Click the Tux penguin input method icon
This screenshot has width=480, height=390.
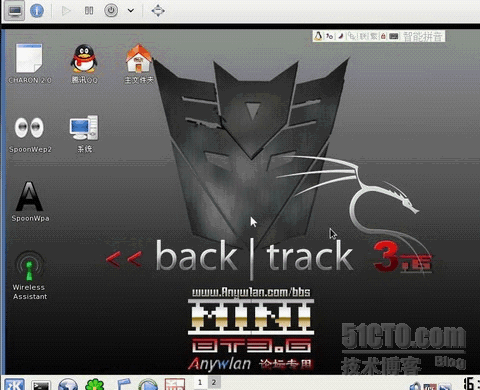(x=318, y=36)
